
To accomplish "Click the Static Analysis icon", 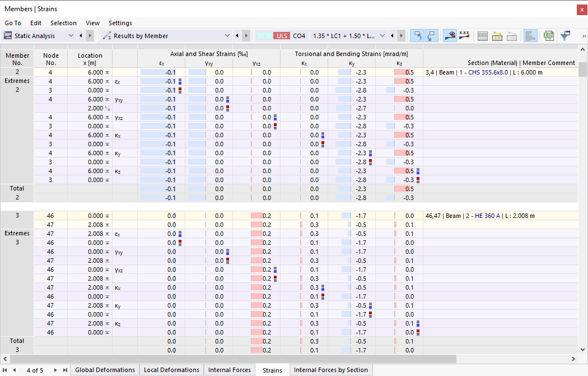I will coord(8,35).
